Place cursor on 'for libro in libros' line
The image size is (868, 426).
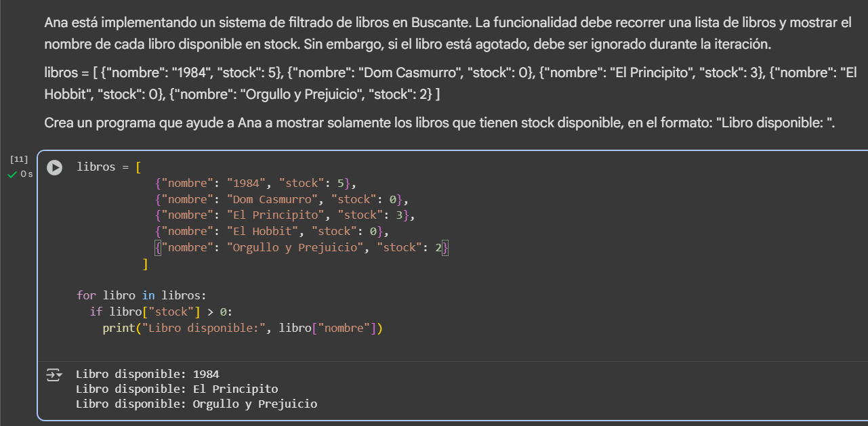point(141,295)
